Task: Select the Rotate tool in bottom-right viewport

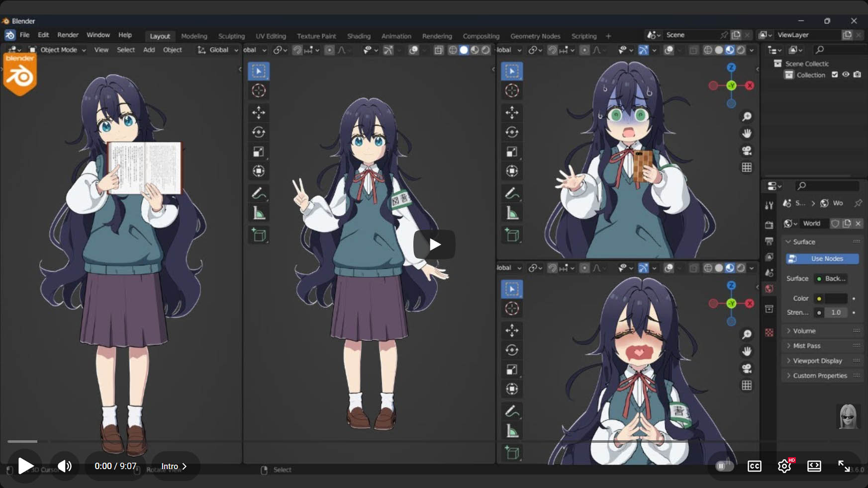Action: click(x=512, y=350)
